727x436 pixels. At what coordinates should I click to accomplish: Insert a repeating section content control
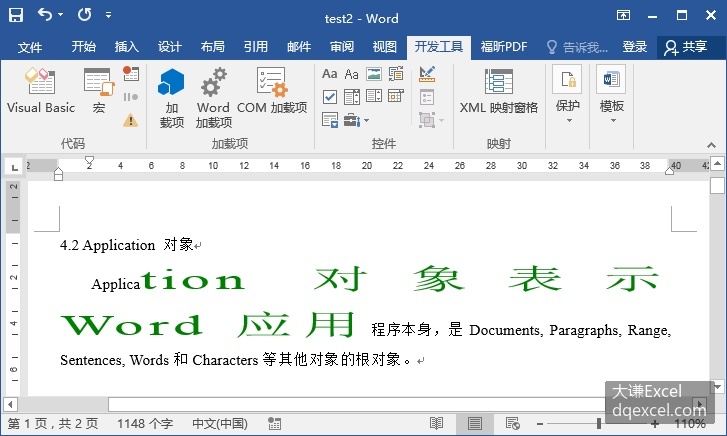[x=330, y=120]
